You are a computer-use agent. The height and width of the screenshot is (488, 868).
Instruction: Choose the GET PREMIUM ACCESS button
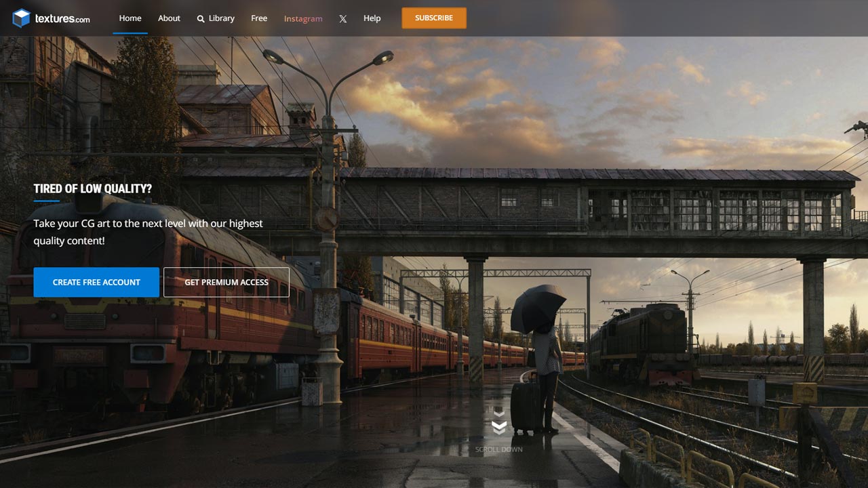point(226,282)
